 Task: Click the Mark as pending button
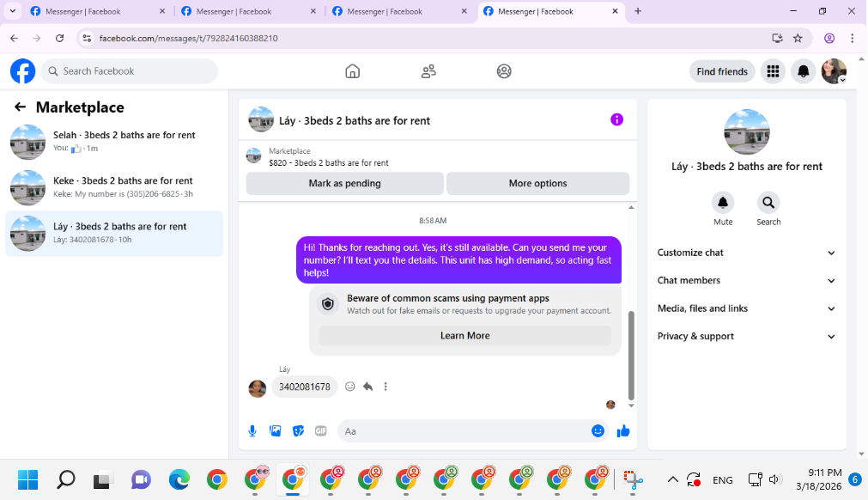pyautogui.click(x=345, y=183)
